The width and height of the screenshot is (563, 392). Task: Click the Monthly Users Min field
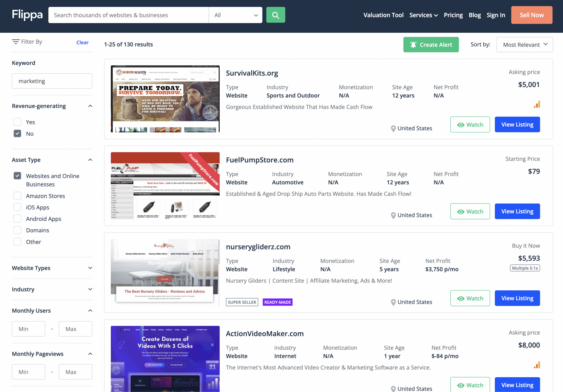[29, 329]
